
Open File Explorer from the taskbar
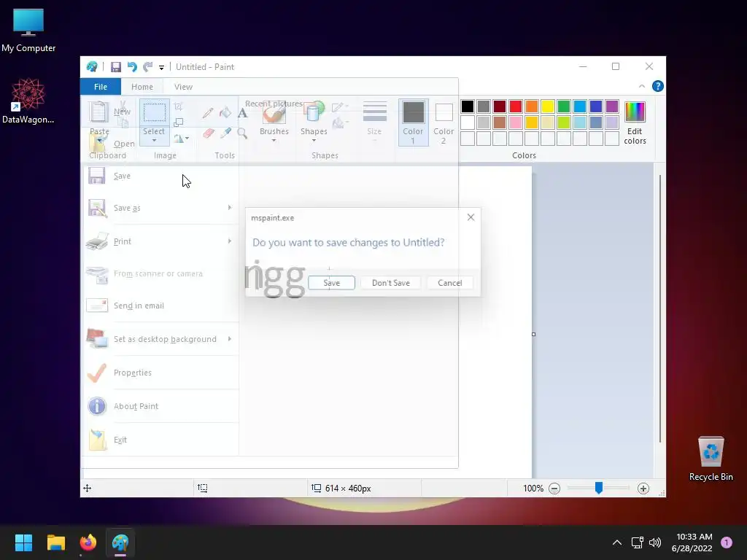55,542
